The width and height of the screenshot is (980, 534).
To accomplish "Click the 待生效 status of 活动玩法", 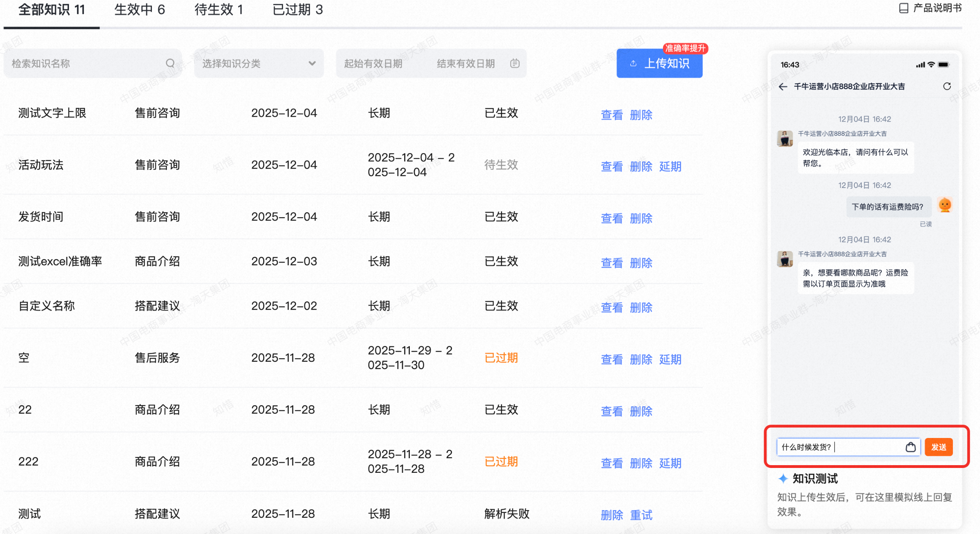I will [501, 164].
